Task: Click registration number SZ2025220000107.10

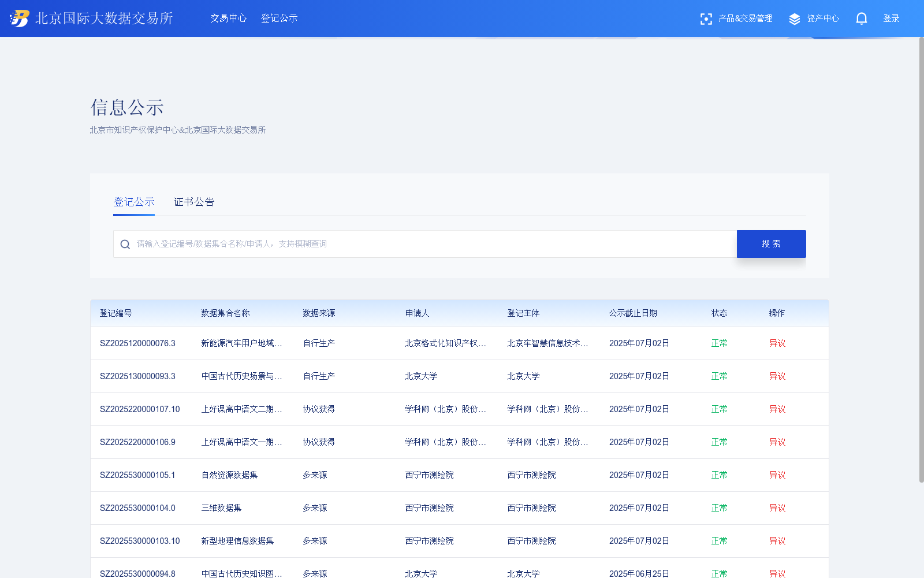Action: click(x=140, y=409)
